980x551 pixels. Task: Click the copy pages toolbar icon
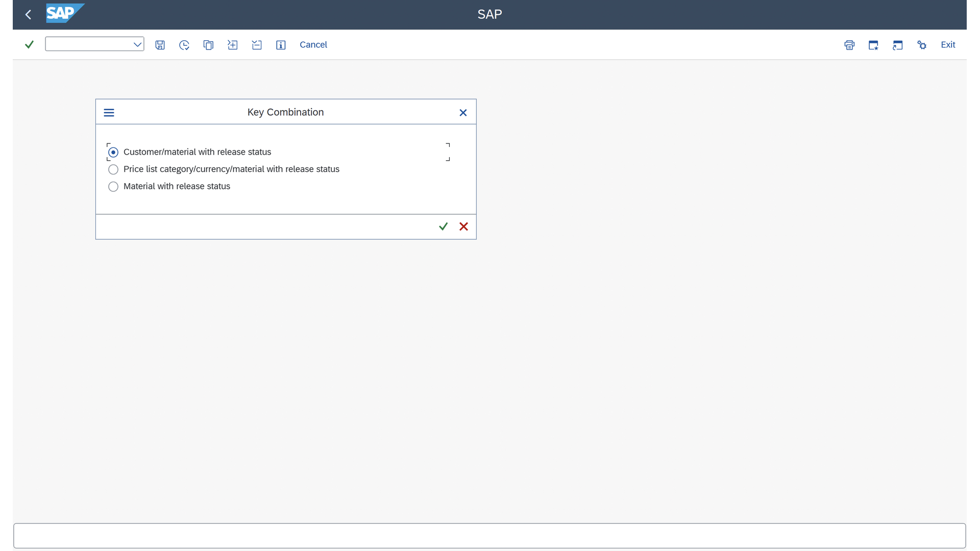[208, 45]
